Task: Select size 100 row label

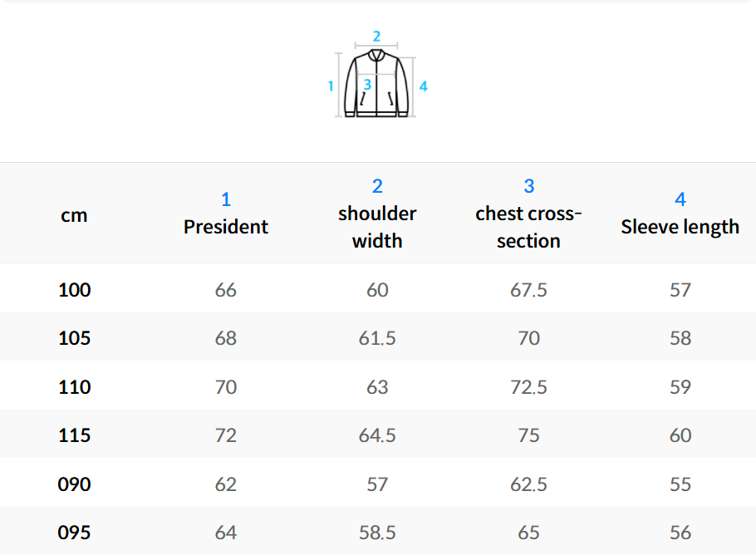Action: [x=75, y=290]
